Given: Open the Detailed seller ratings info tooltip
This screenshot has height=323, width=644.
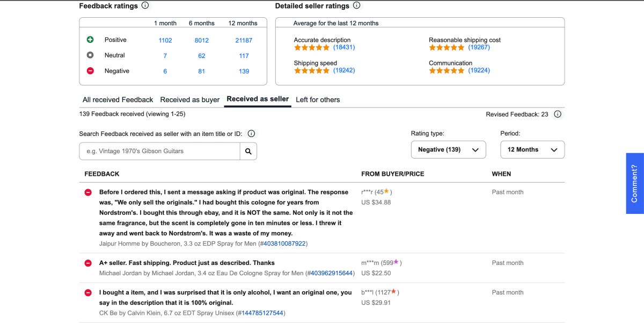Looking at the screenshot, I should pyautogui.click(x=354, y=5).
